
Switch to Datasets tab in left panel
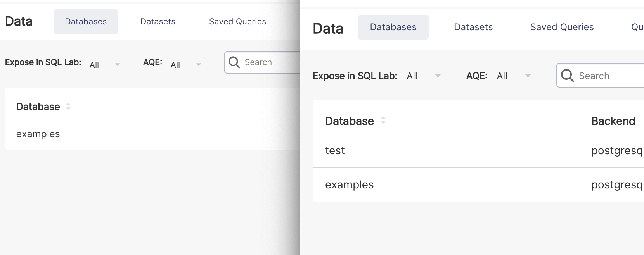point(158,22)
